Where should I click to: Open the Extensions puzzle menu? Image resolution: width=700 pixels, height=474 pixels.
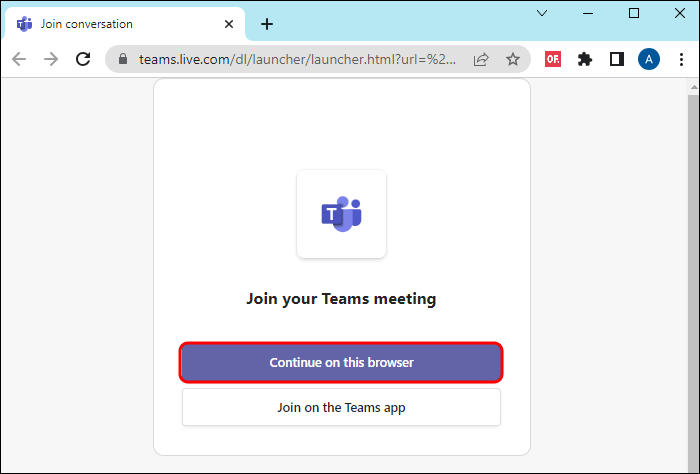(585, 59)
